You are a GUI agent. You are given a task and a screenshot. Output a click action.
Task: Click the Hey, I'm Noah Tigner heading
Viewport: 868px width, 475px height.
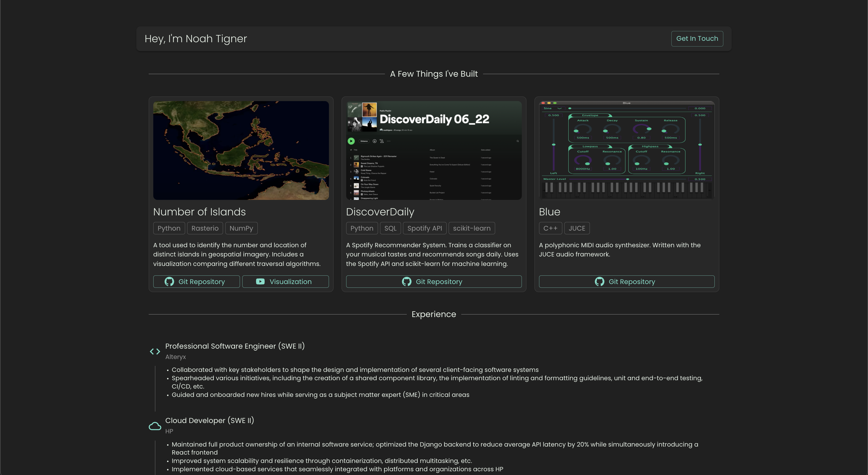click(196, 38)
